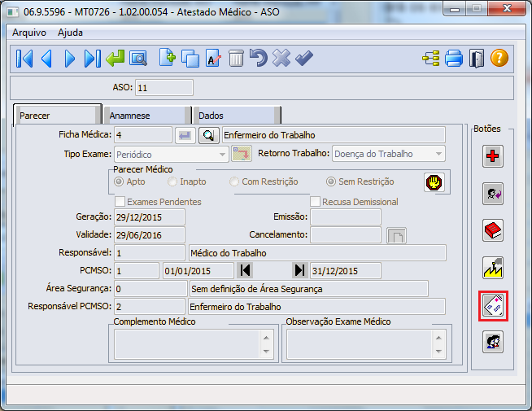Click the green return arrow toolbar icon
Screen dimensions: 532x411
click(115, 59)
